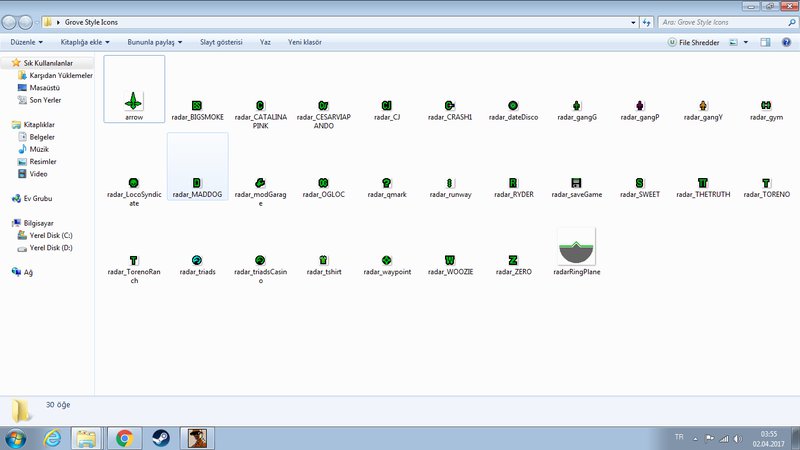Open Sık Kullanılanlar in sidebar

pos(48,63)
